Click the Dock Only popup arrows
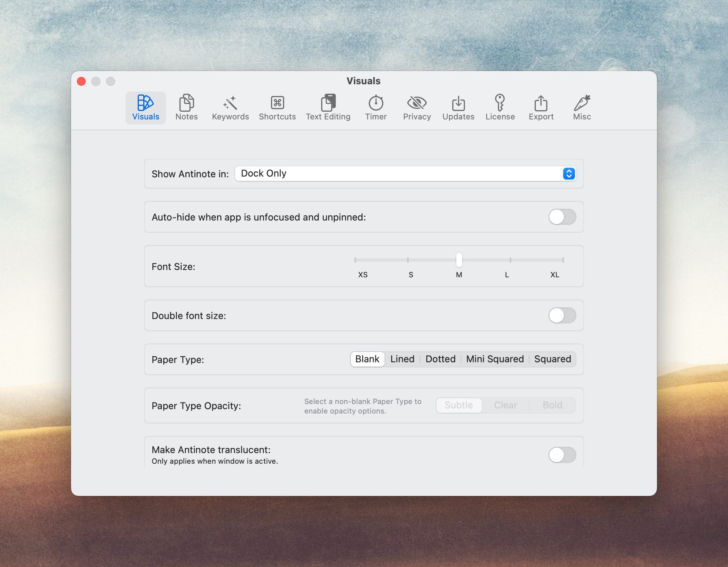 coord(569,174)
